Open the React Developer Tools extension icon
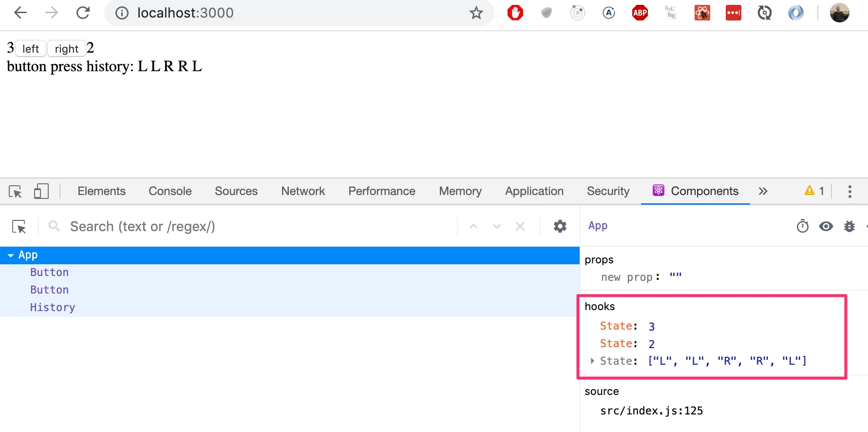This screenshot has height=432, width=868. 702,13
